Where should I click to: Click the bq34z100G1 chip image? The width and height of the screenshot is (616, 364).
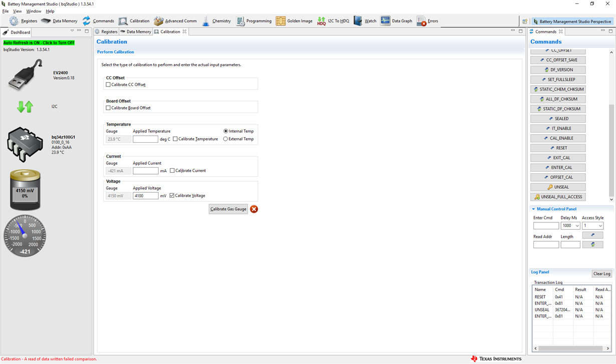coord(25,144)
